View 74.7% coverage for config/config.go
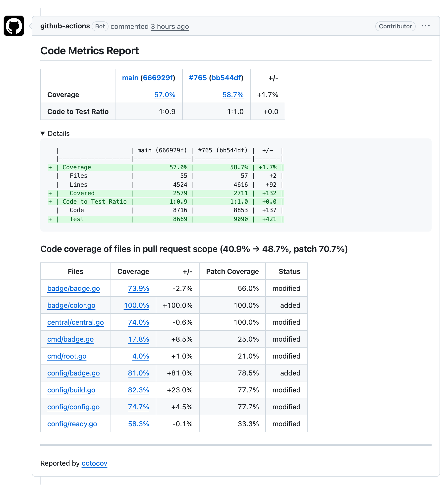448x493 pixels. (139, 407)
